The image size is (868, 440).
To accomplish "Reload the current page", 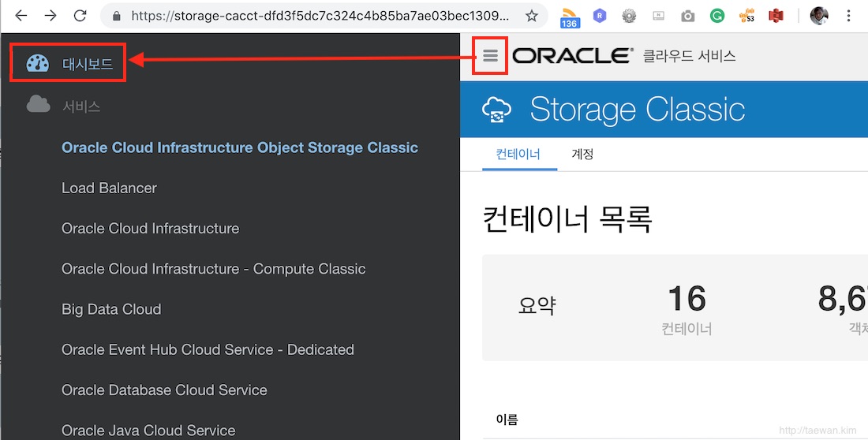I will coord(80,16).
